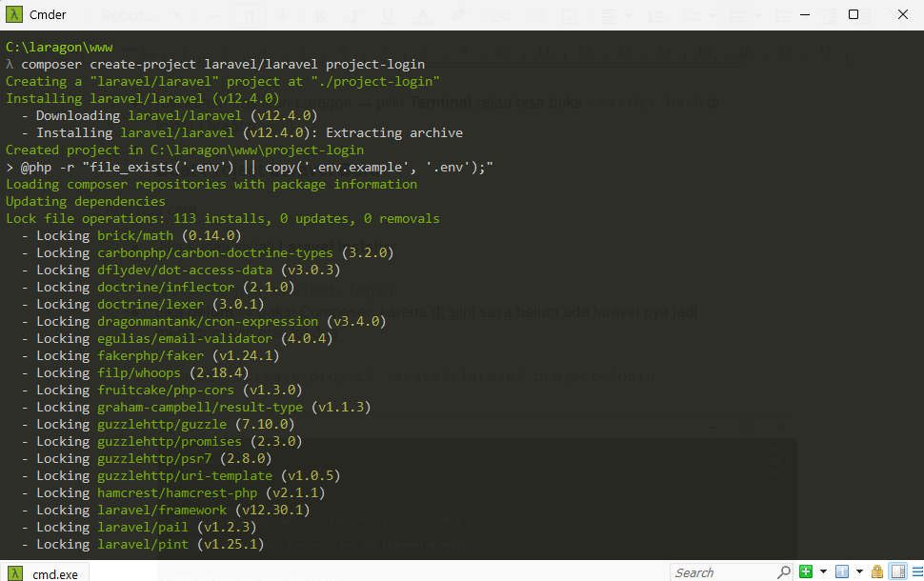Click the magnifier icon in the search box
Screen dimensions: 924x581
coord(784,572)
